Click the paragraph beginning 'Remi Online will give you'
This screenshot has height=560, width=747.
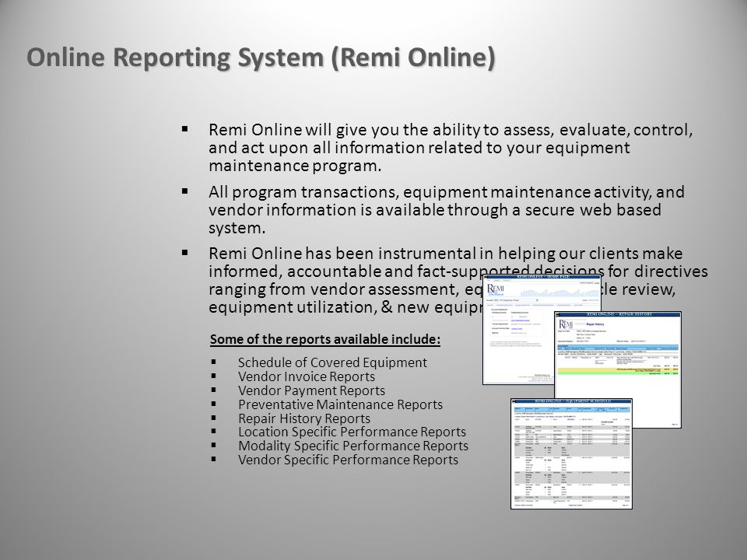(451, 148)
